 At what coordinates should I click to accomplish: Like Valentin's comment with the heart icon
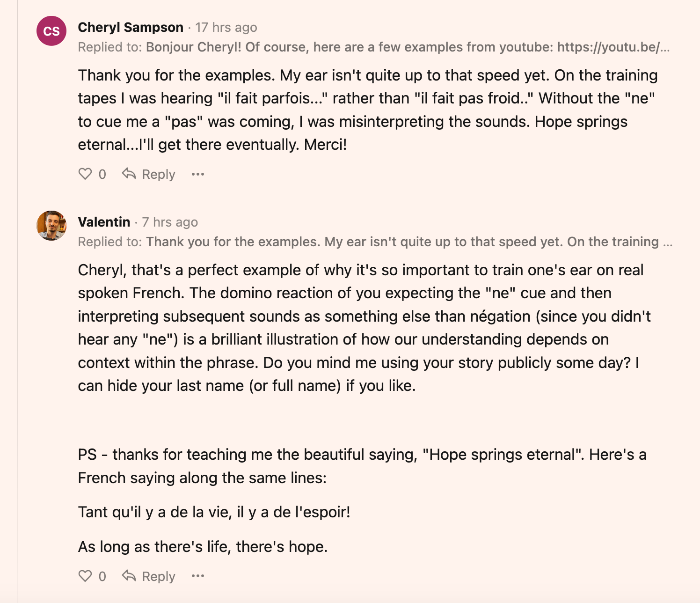click(85, 576)
